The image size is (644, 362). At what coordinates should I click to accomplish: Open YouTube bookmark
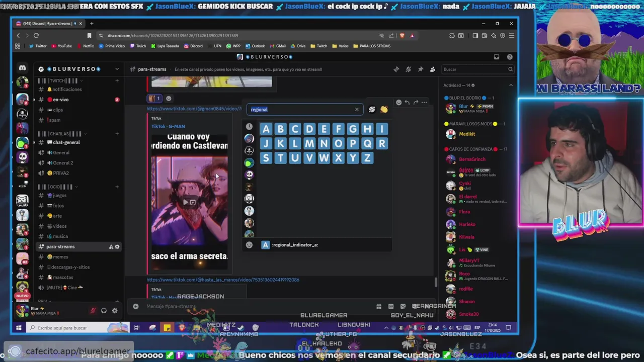(x=61, y=46)
